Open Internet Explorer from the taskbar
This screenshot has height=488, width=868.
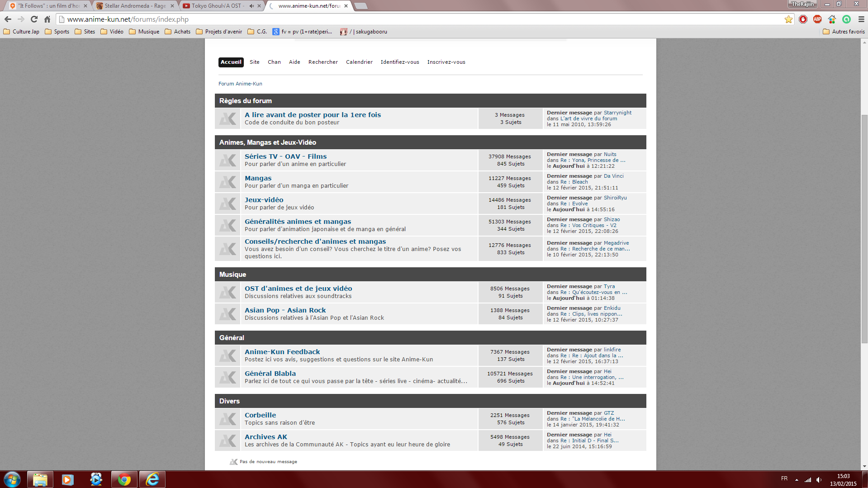(152, 479)
